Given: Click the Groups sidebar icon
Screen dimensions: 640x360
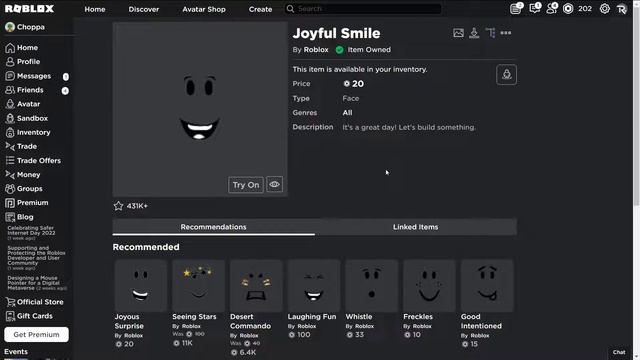Looking at the screenshot, I should tap(10, 189).
